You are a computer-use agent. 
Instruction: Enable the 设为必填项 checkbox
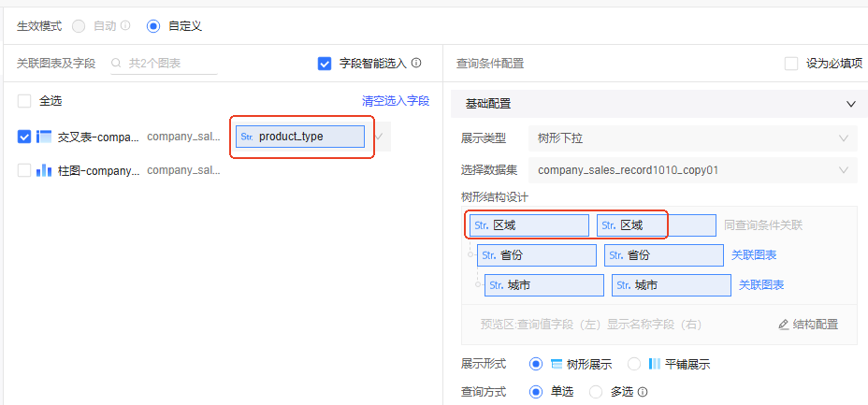(x=791, y=64)
